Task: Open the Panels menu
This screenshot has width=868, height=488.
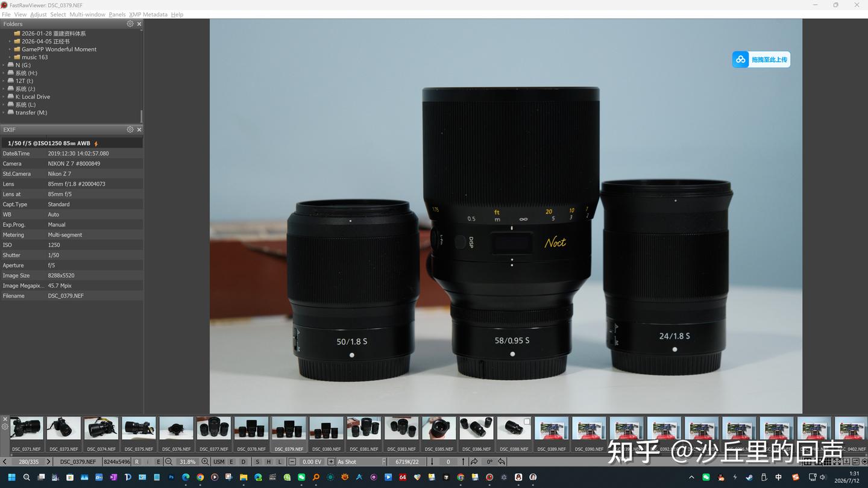Action: 117,14
